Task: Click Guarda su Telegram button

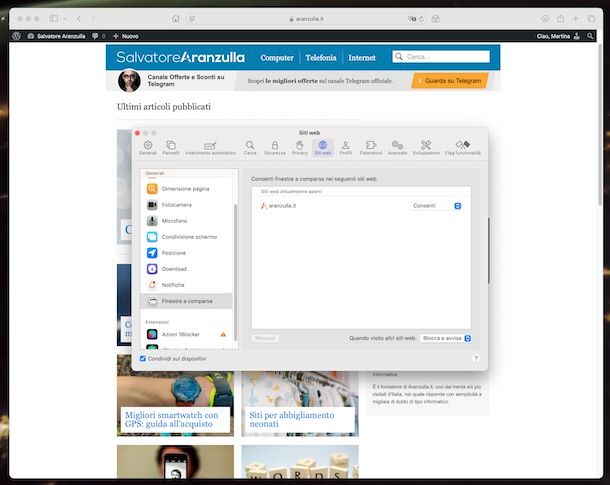Action: 450,81
